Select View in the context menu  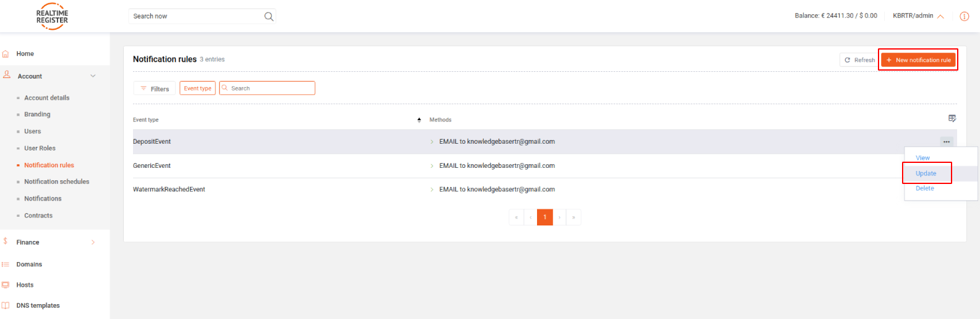[922, 158]
